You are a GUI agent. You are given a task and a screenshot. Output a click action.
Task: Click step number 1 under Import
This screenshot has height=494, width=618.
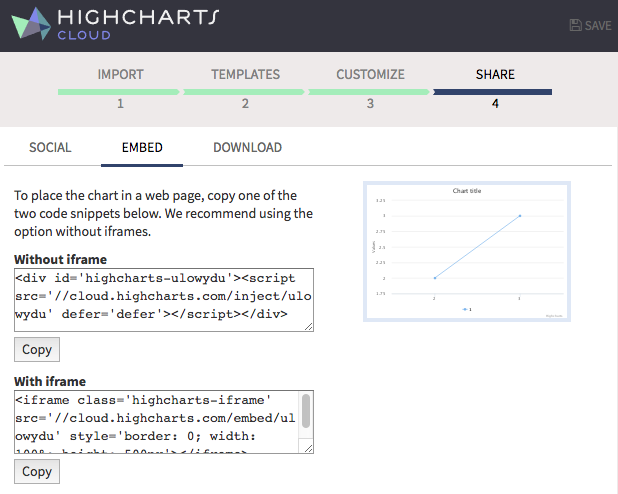(x=120, y=104)
